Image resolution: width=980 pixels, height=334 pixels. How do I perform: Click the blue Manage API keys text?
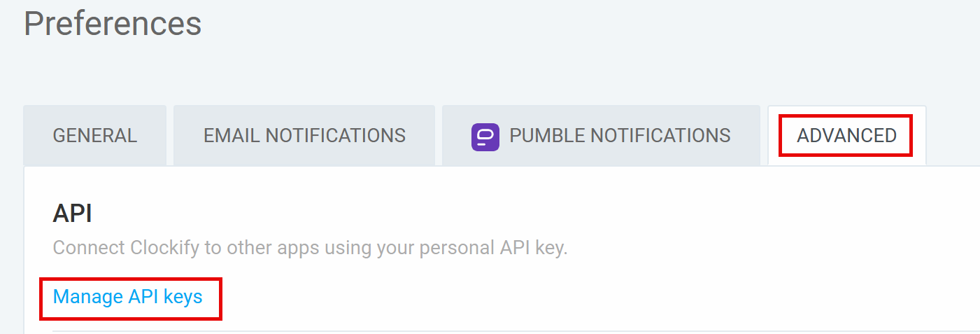pyautogui.click(x=127, y=297)
